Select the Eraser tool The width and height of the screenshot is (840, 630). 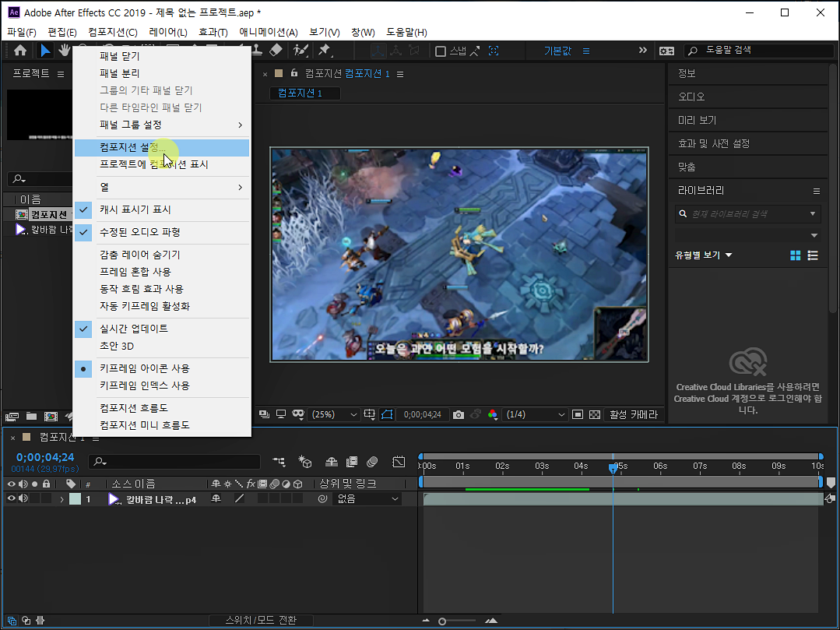[x=276, y=51]
